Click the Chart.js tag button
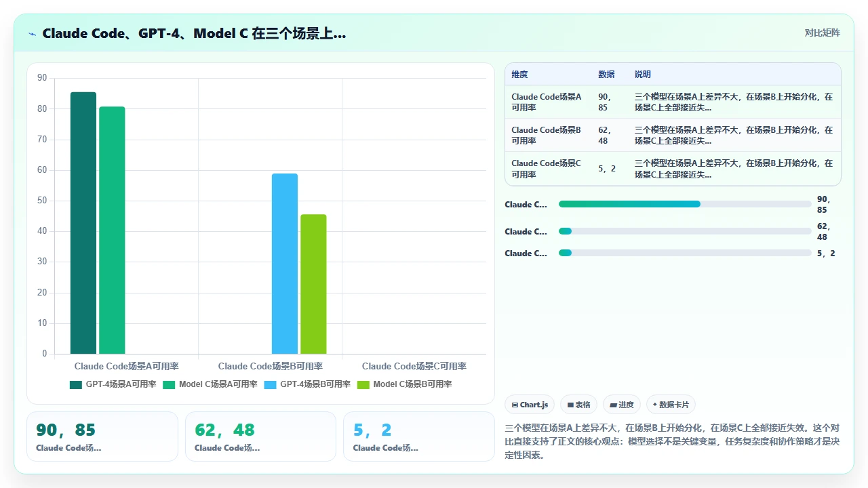This screenshot has width=868, height=488. point(530,405)
